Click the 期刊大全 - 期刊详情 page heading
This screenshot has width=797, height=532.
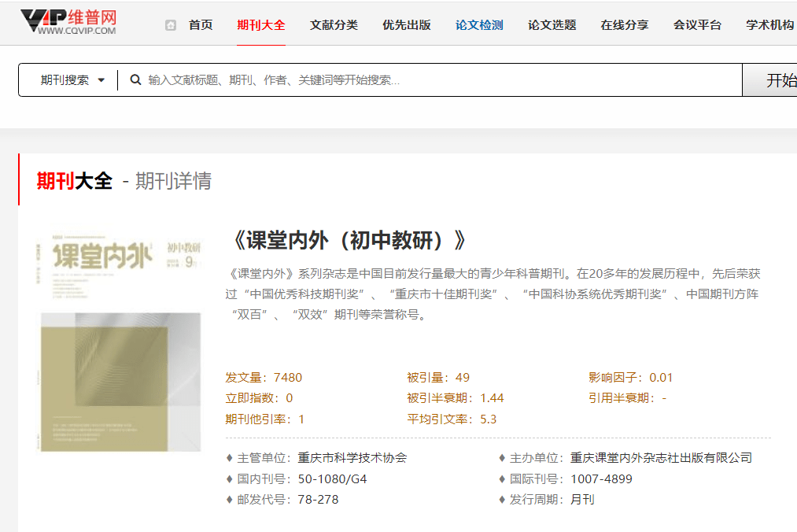(x=124, y=181)
